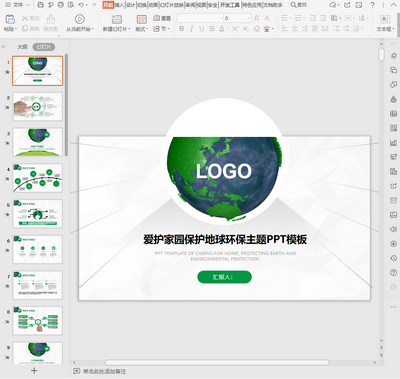Open the three-dots more menu in right sidebar

[393, 307]
